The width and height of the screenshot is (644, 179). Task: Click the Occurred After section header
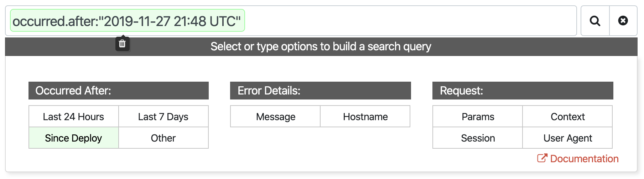pos(118,91)
